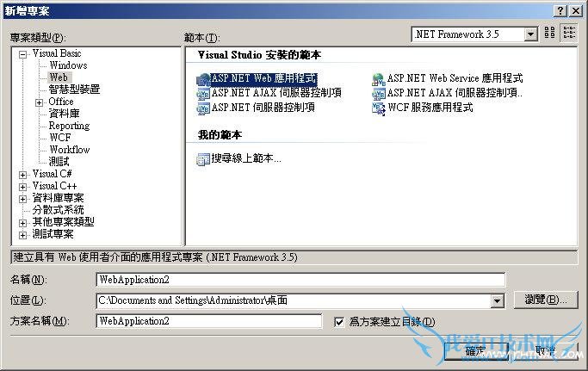The height and width of the screenshot is (371, 588).
Task: Select Reporting project type
Action: (69, 126)
